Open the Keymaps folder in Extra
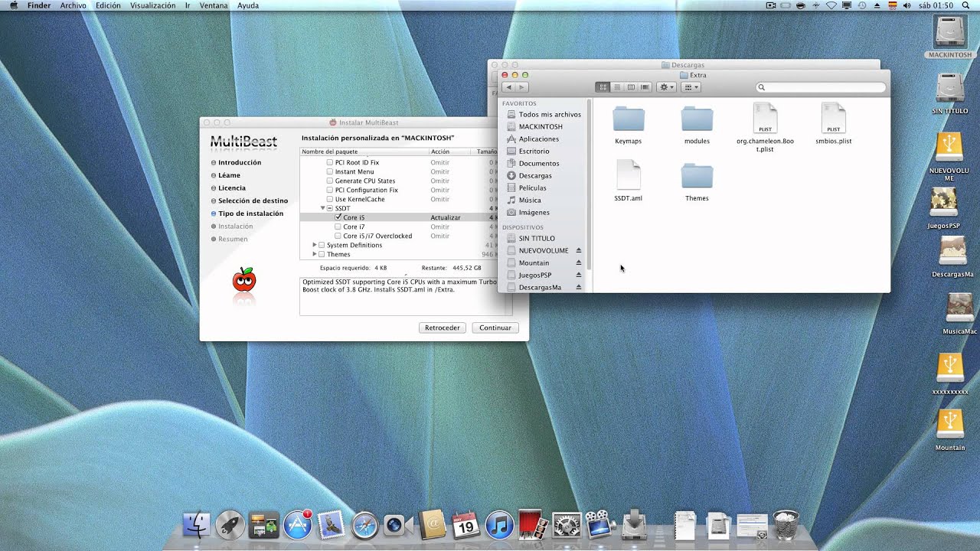Image resolution: width=980 pixels, height=551 pixels. click(x=629, y=119)
